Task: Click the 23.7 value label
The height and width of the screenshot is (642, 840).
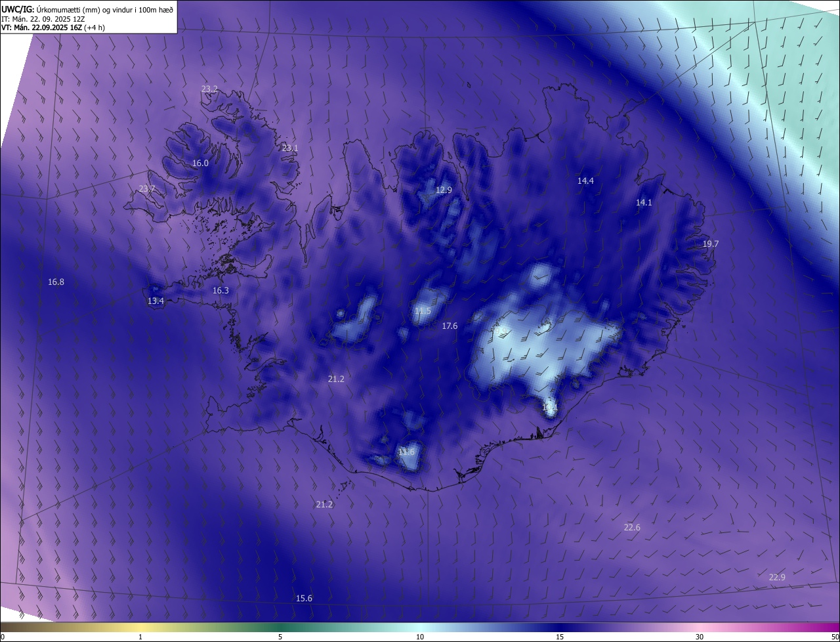Action: click(x=147, y=189)
